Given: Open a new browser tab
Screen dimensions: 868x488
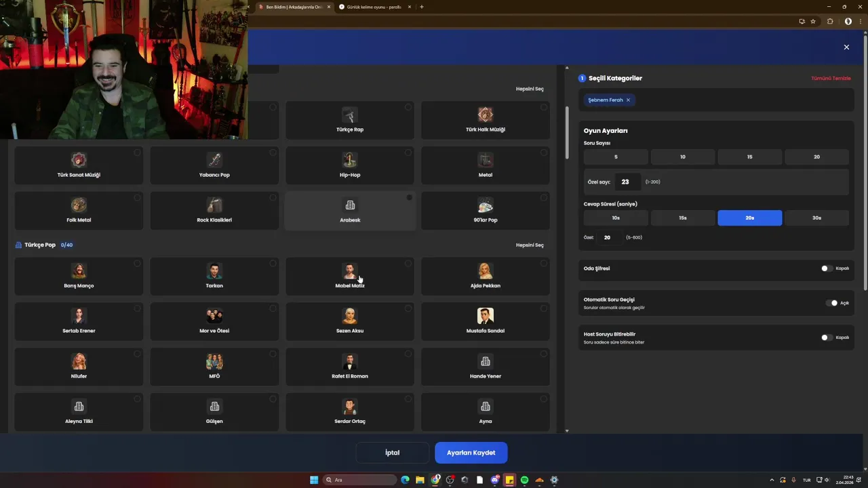Looking at the screenshot, I should 422,7.
